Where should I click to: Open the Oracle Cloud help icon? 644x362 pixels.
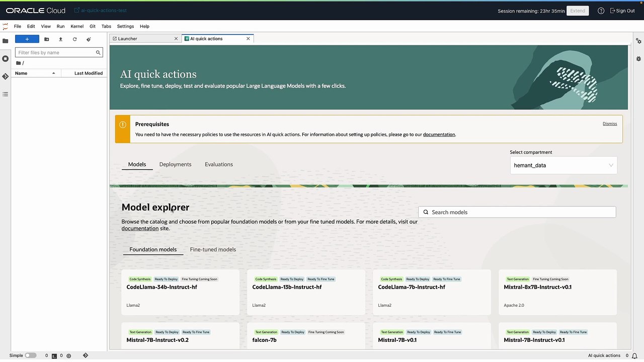[601, 11]
